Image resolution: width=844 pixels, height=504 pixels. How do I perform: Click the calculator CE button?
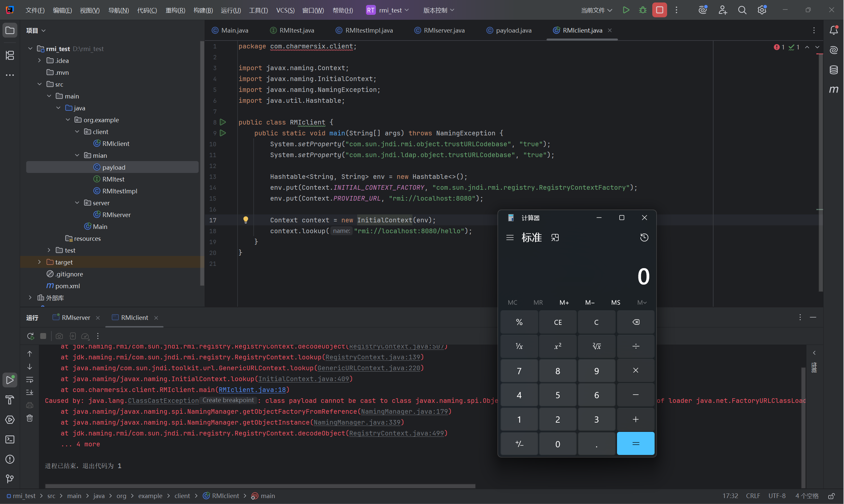point(558,322)
